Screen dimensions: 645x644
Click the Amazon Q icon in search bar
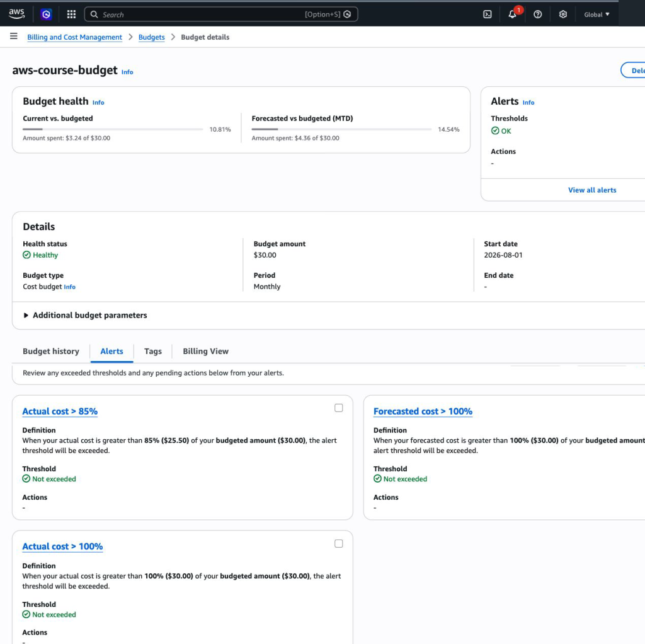347,14
